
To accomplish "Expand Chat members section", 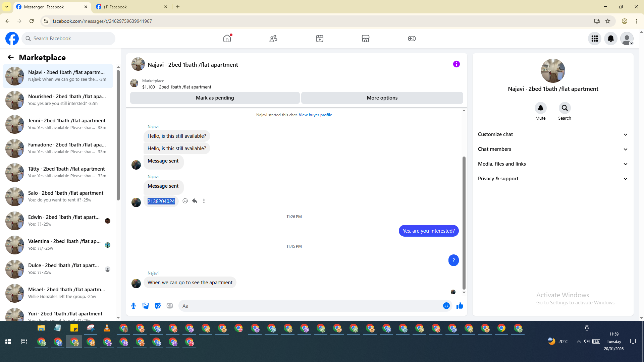I will [553, 149].
